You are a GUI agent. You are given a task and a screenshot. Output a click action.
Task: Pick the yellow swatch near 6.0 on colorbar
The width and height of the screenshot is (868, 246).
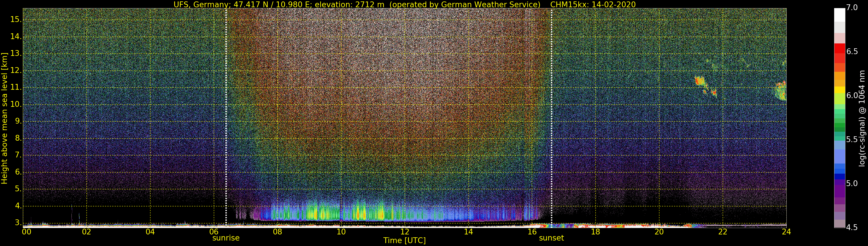coord(839,90)
